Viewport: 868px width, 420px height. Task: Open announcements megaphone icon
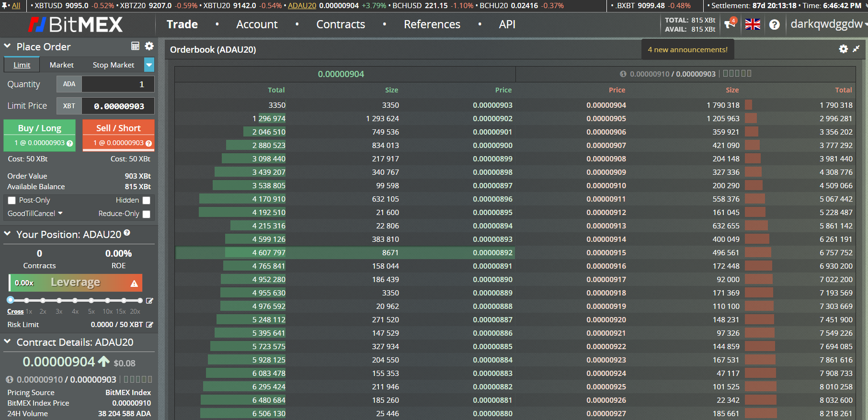coord(730,23)
